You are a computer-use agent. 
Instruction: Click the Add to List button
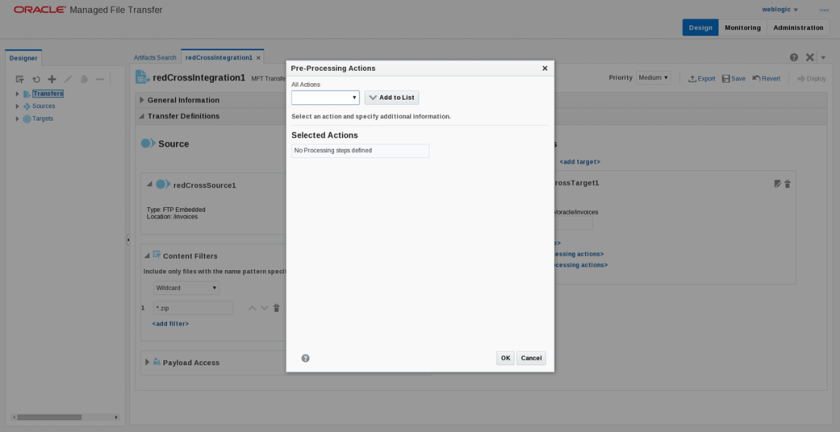391,98
